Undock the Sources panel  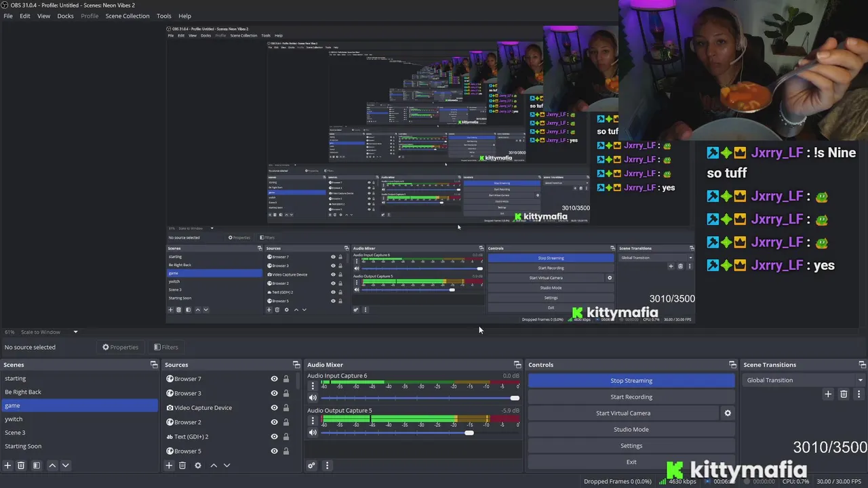296,365
